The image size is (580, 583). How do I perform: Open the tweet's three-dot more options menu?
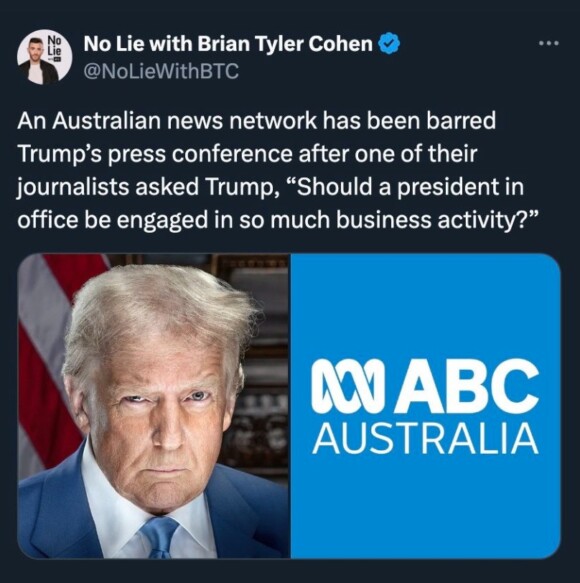click(549, 44)
